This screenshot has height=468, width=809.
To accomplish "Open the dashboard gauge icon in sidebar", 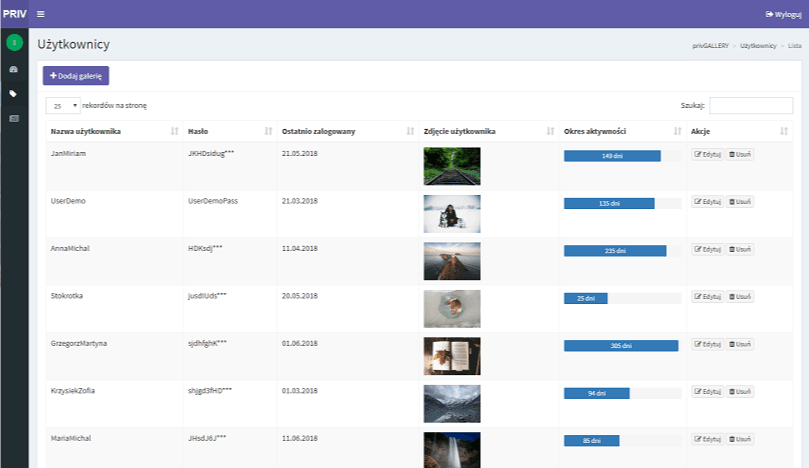I will (14, 69).
